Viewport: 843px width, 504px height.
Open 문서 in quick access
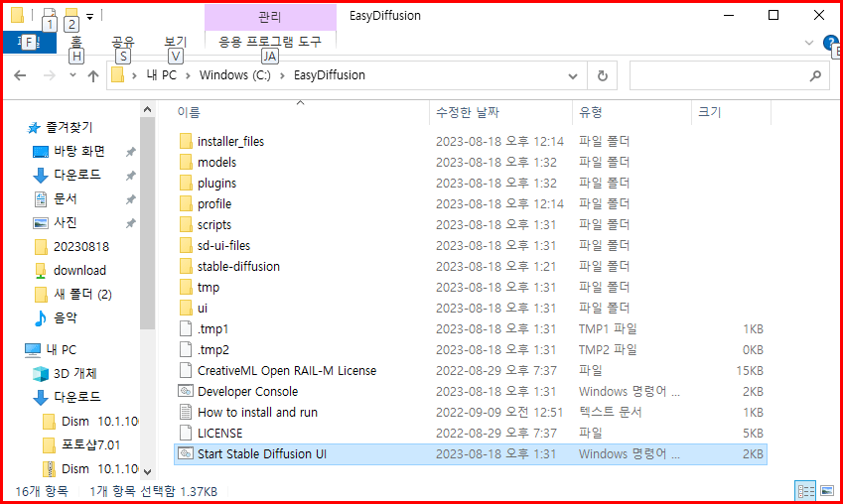(56, 198)
